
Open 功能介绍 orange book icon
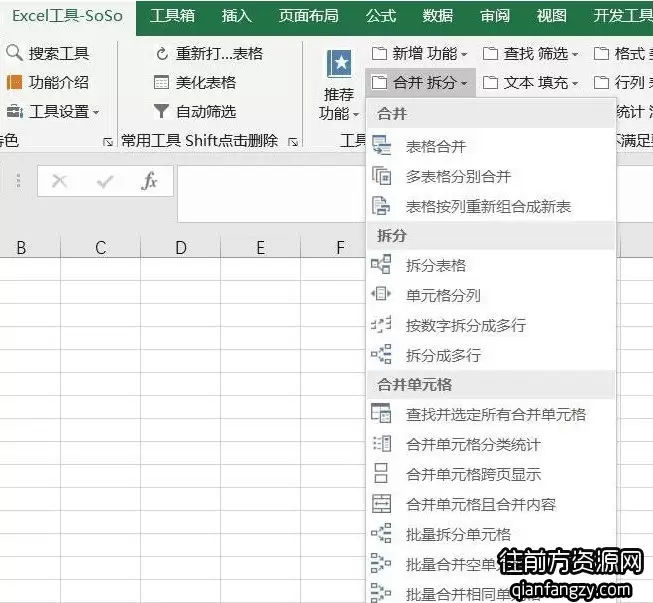point(14,82)
